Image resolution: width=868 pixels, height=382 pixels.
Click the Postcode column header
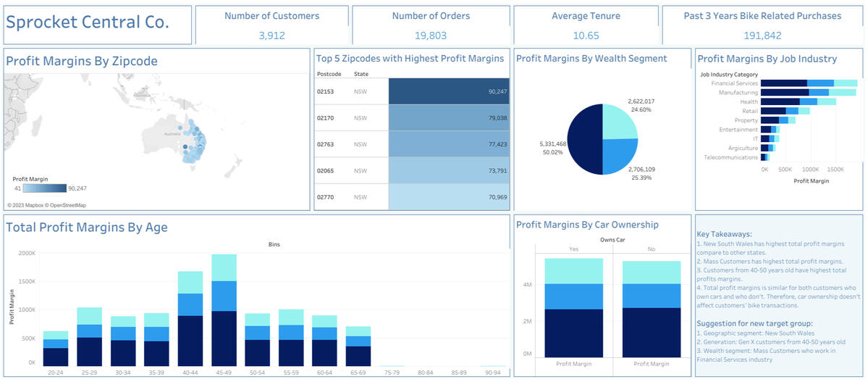[329, 74]
